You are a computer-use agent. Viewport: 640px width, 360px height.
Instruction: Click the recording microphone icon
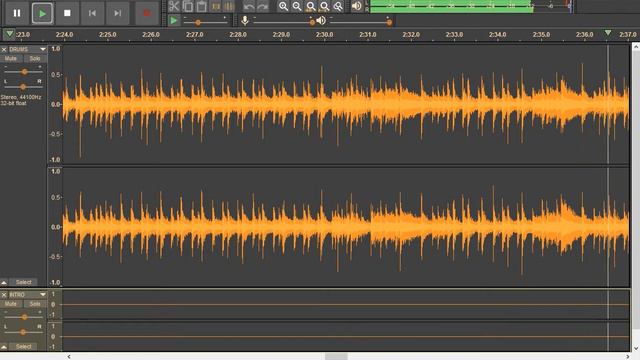tap(244, 20)
